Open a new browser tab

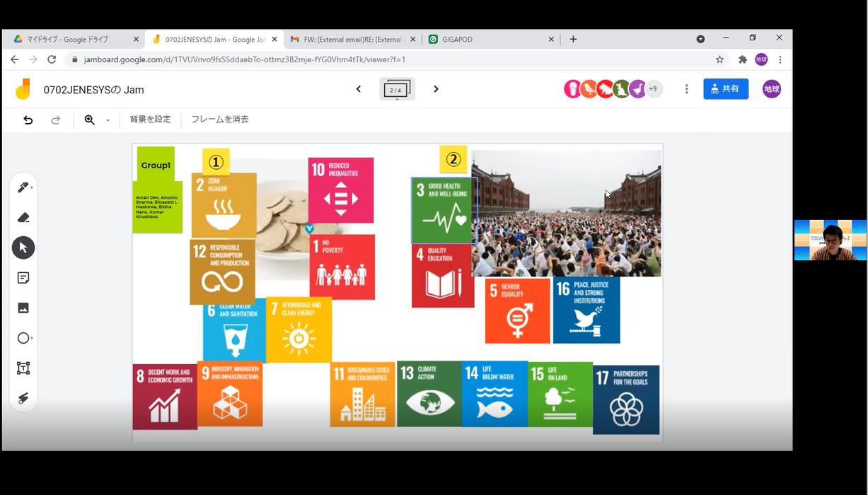573,40
